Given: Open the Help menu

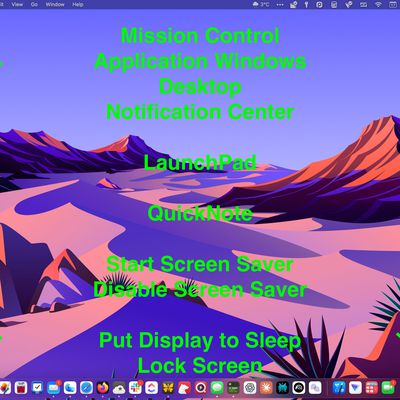Looking at the screenshot, I should point(78,5).
